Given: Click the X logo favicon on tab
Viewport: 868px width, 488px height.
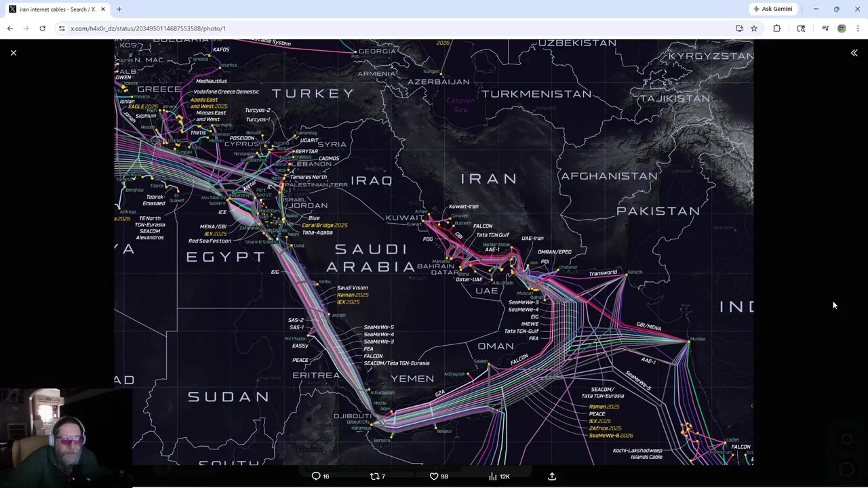Looking at the screenshot, I should (x=13, y=9).
